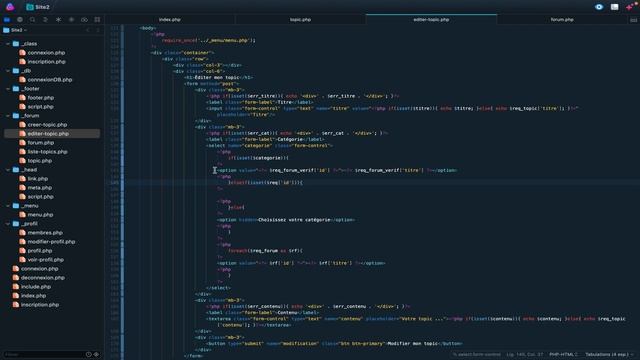Switch to the index.php tab
The image size is (640, 360).
(170, 20)
